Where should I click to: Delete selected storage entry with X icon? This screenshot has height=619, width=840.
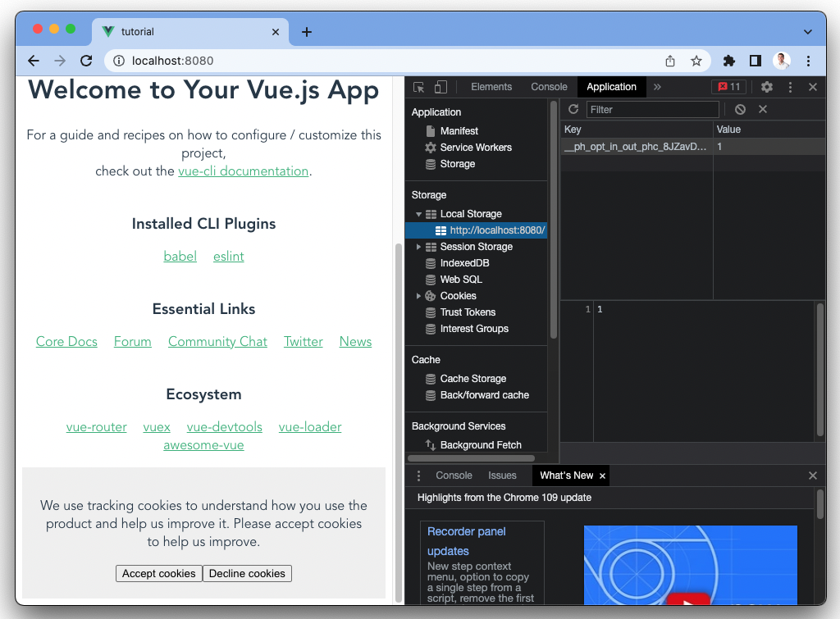click(762, 109)
